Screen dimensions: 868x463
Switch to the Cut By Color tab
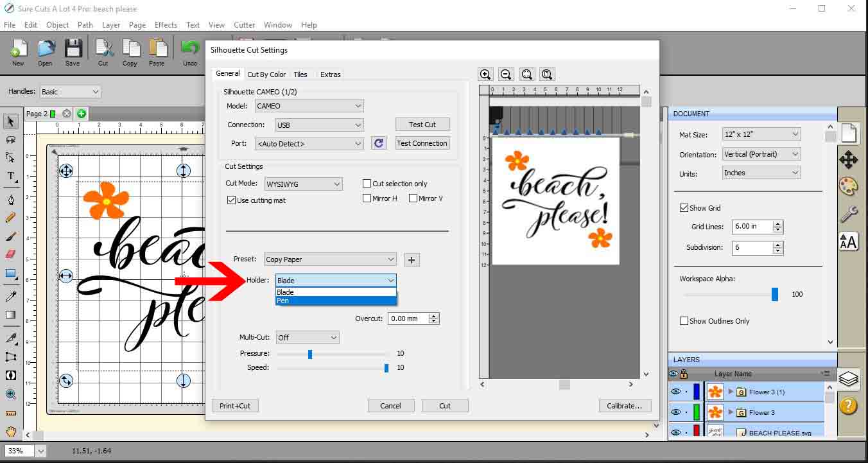pos(266,74)
